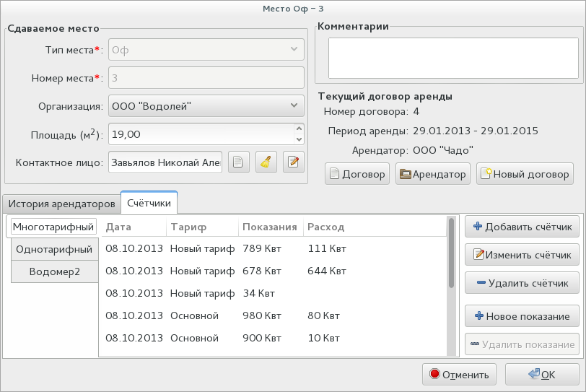Click rental period 29.01.2013 - 29.01.2015 text

(476, 131)
